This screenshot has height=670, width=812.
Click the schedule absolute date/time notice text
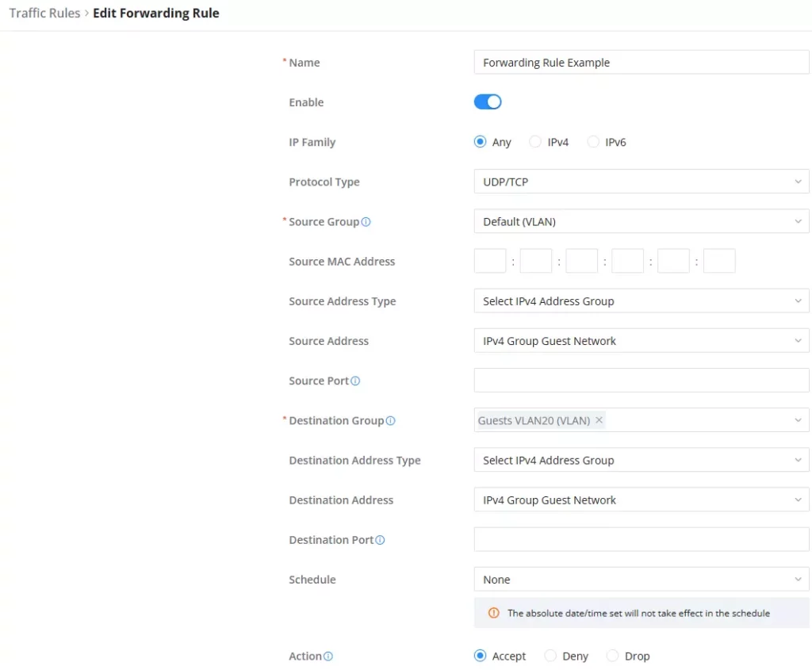tap(638, 613)
